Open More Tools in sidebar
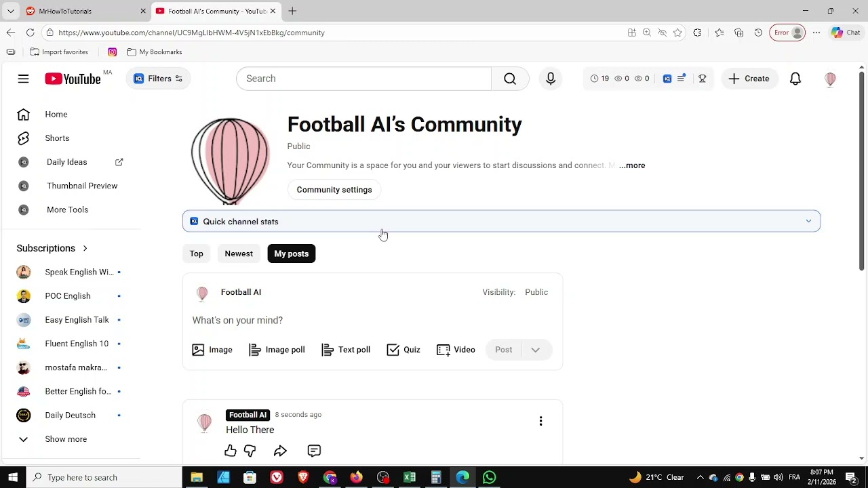This screenshot has height=488, width=868. tap(71, 209)
